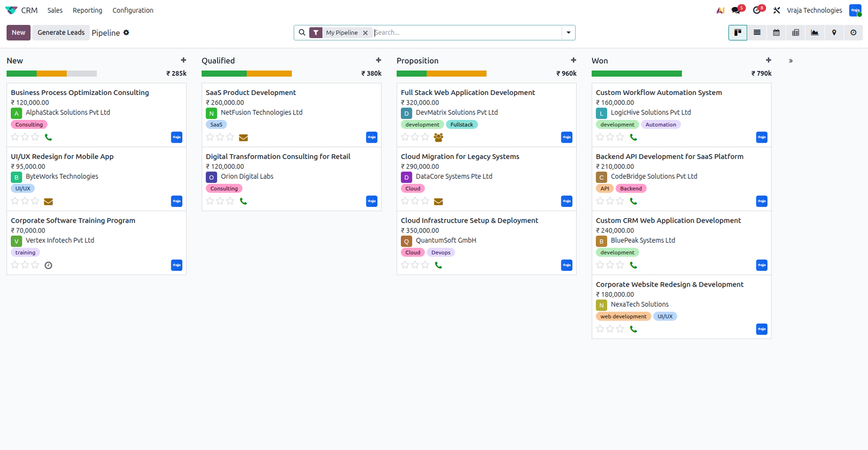
Task: Click salesperson avatar on Custom Workflow Automation card
Action: pyautogui.click(x=762, y=137)
